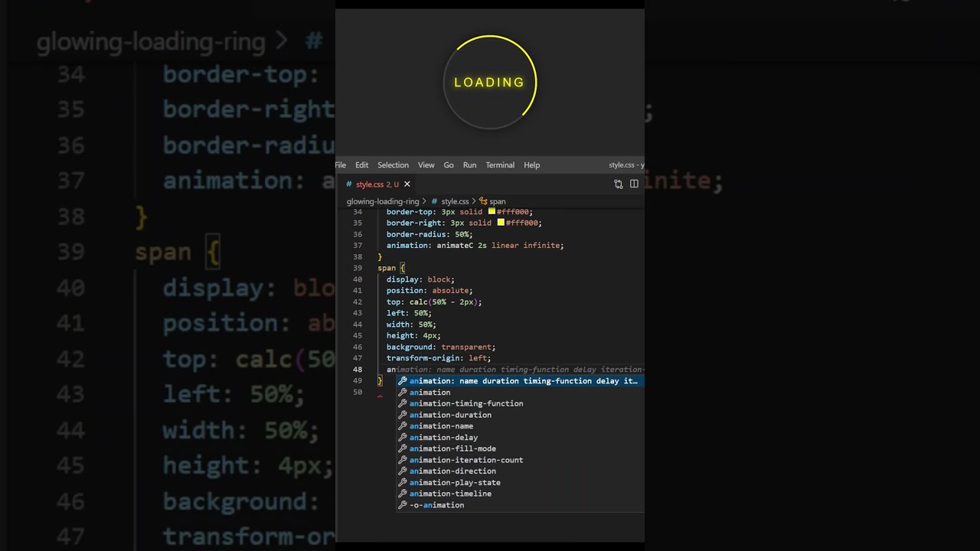Click the span symbol icon in breadcrumbs
The image size is (980, 551).
tap(483, 201)
